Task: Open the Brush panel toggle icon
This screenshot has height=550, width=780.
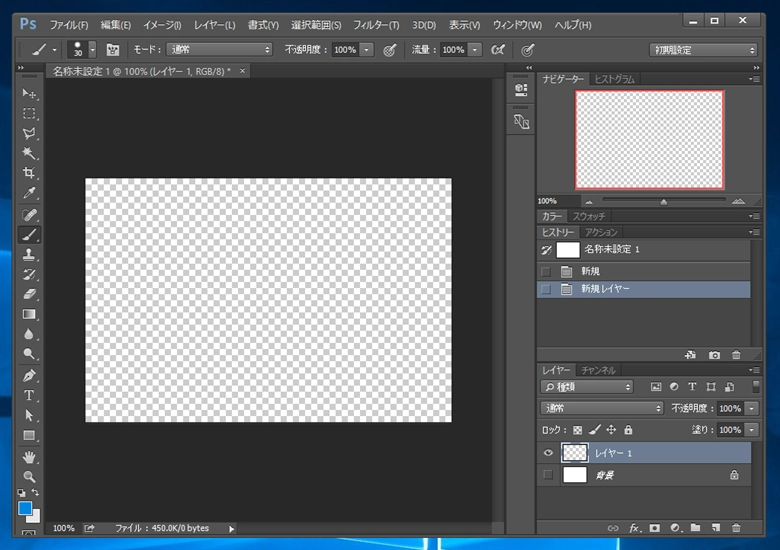Action: 113,50
